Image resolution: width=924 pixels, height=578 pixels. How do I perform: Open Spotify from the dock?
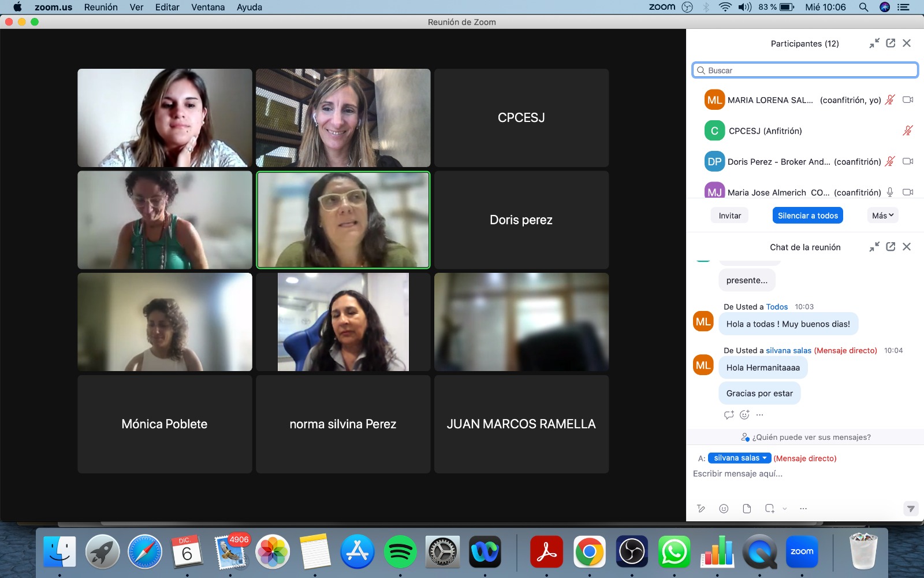(400, 552)
